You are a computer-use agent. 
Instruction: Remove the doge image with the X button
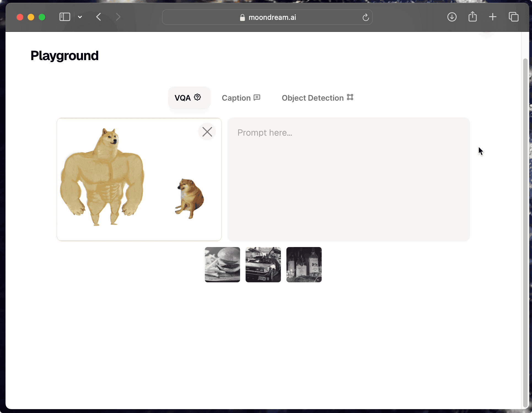point(207,132)
